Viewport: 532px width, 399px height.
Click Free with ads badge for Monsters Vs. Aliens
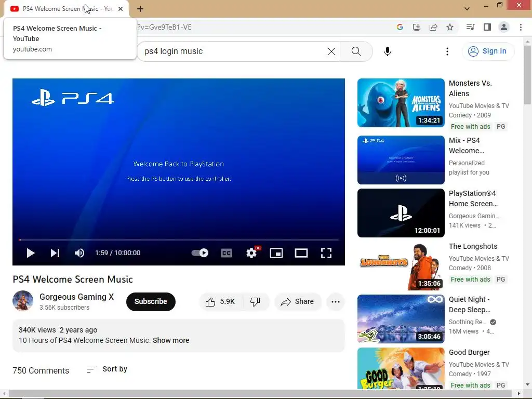(x=470, y=127)
